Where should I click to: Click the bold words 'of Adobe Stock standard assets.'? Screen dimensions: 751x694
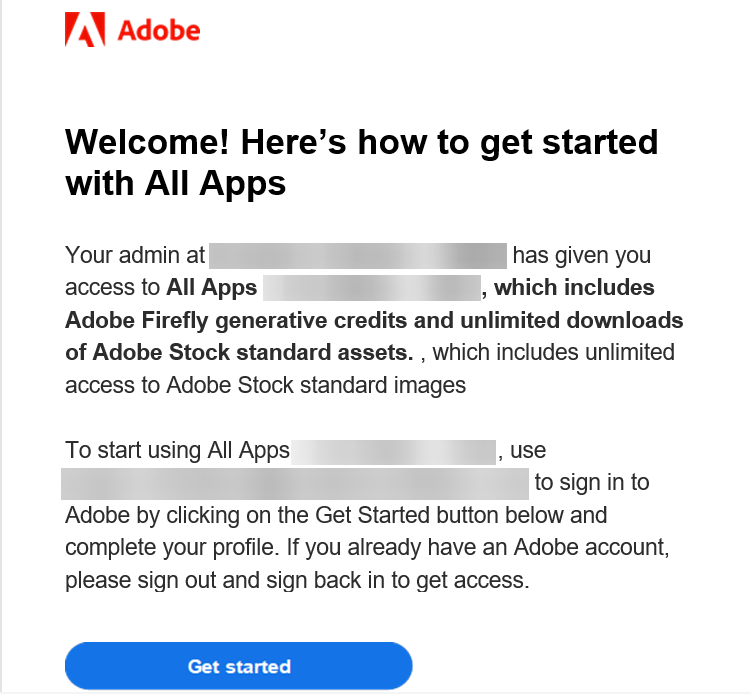pyautogui.click(x=239, y=353)
